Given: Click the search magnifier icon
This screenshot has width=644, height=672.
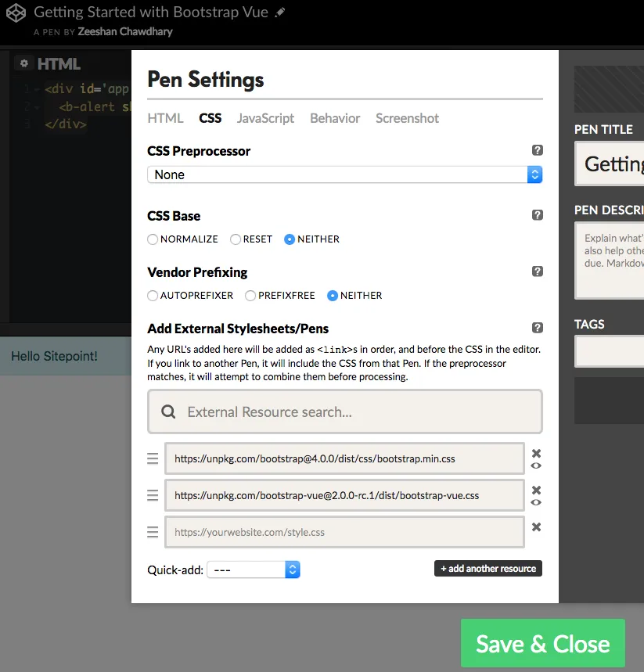Looking at the screenshot, I should (x=168, y=411).
